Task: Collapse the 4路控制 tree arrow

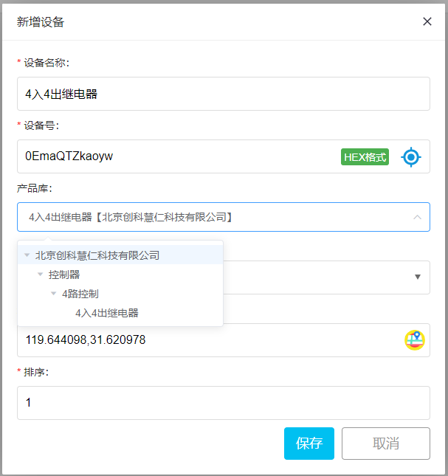Action: tap(53, 293)
